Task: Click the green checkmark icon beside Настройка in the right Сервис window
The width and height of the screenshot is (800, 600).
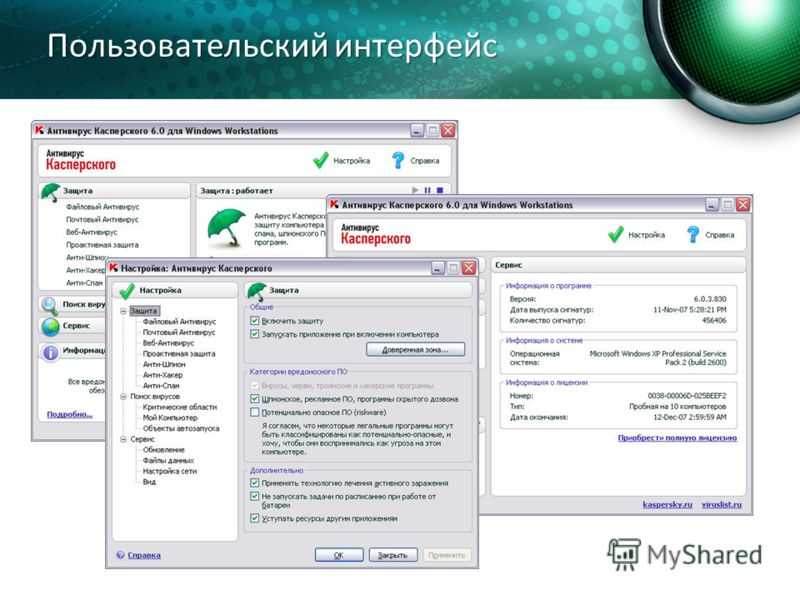Action: point(615,234)
